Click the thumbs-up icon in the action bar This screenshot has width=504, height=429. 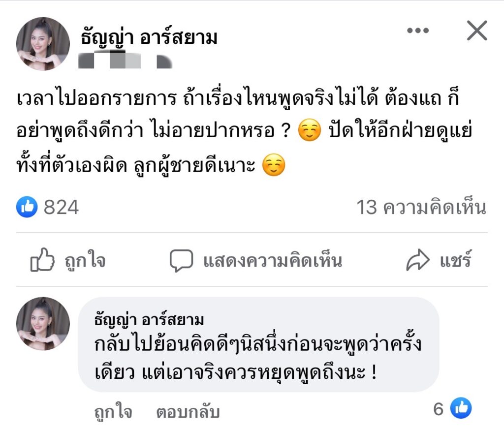click(x=42, y=260)
